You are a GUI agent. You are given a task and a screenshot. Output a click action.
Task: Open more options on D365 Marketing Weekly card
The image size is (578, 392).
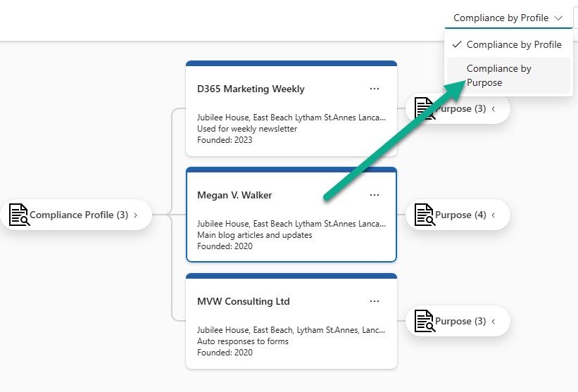[x=375, y=89]
